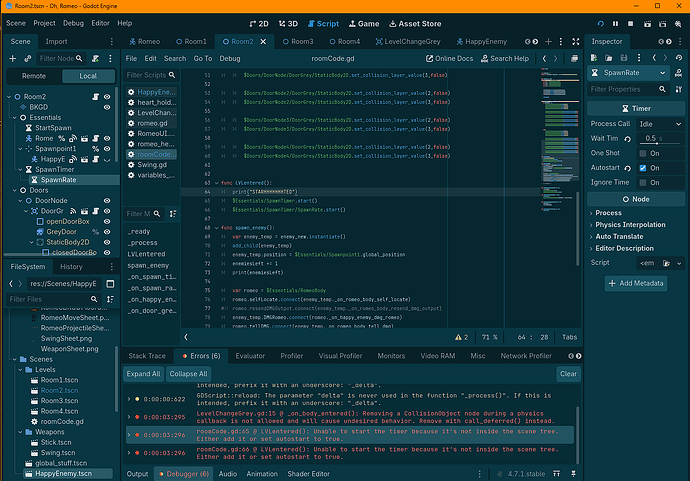Toggle distraction-free mode icon

[576, 41]
